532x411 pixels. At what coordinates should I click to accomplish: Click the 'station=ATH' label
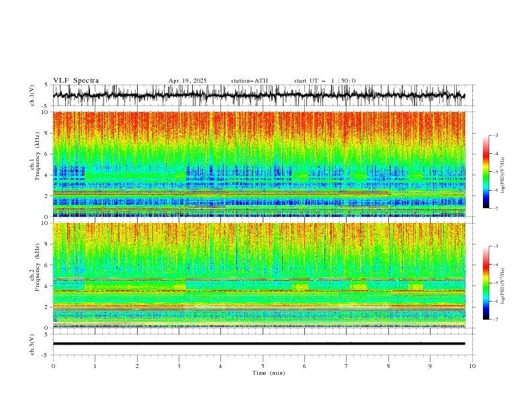click(x=249, y=81)
